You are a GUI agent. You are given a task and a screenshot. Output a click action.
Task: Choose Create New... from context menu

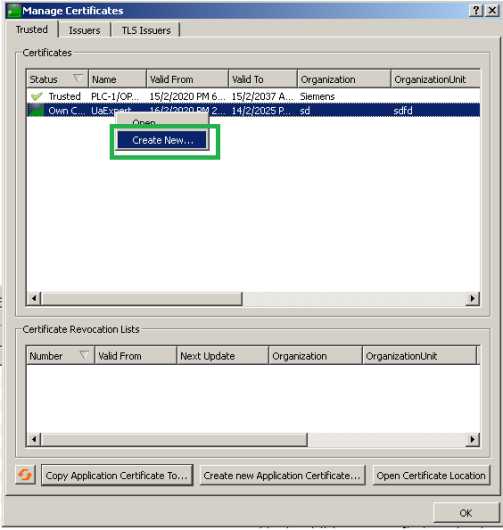162,140
